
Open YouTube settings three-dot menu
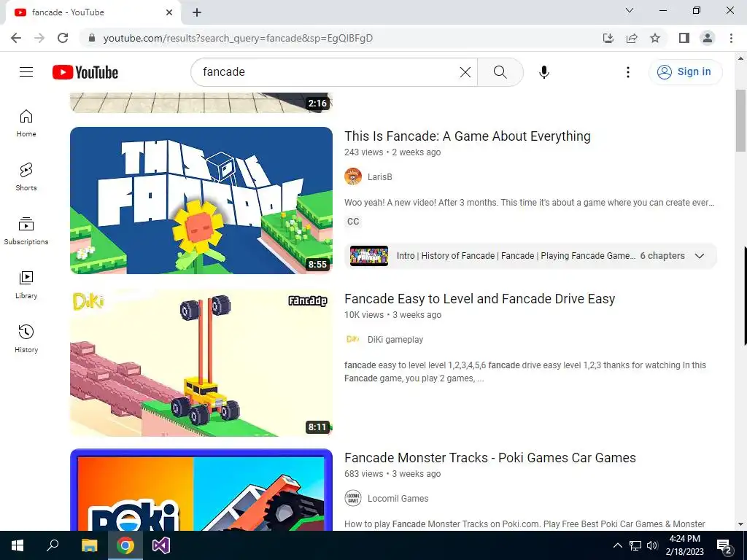(x=628, y=72)
